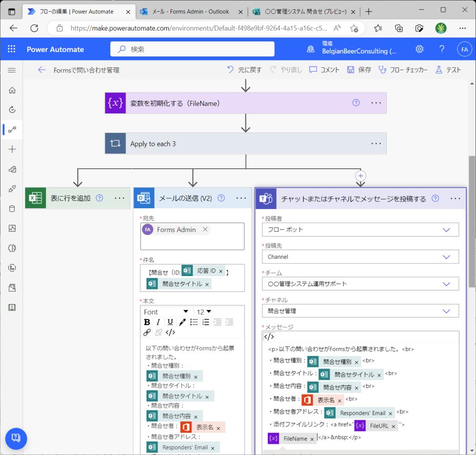Click the canvas vertical scrollbar
Viewport: 476px width, 455px height.
pos(472,222)
